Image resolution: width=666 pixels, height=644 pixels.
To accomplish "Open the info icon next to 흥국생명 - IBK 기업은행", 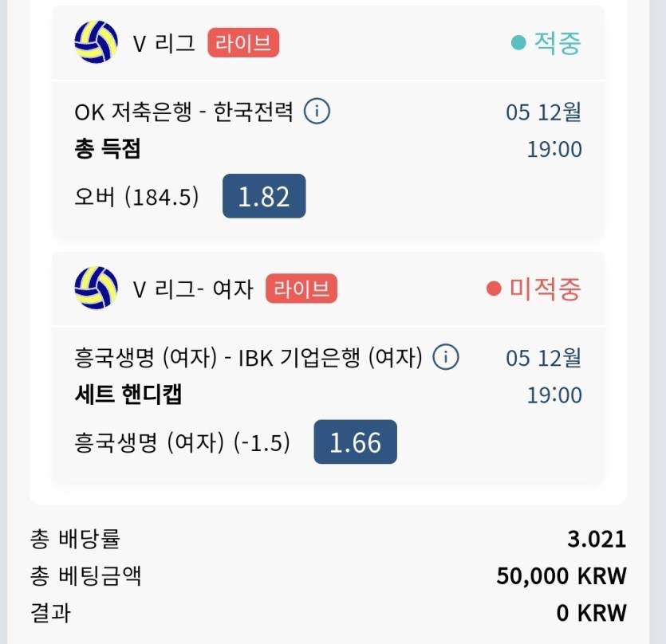I will [x=447, y=357].
